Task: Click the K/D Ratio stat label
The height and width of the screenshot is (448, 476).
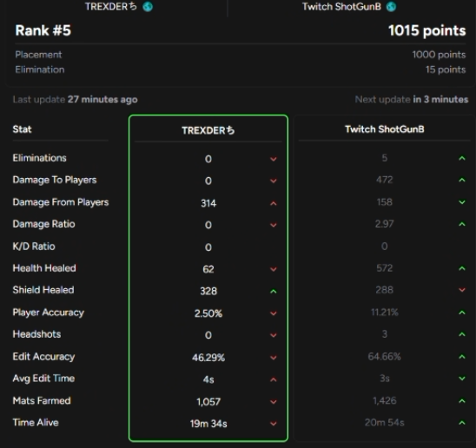Action: tap(34, 247)
